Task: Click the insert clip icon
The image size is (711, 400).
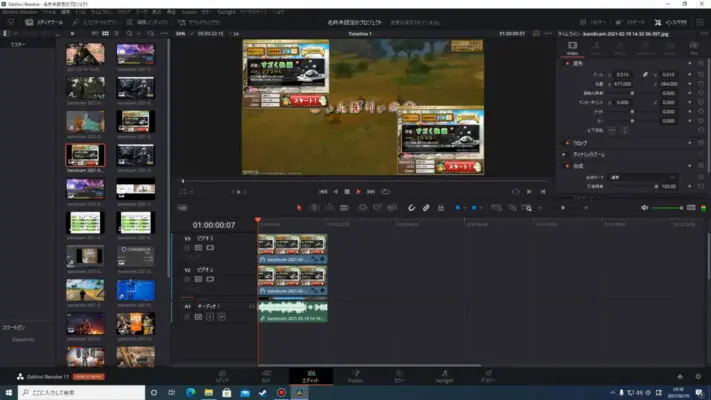Action: pyautogui.click(x=362, y=208)
